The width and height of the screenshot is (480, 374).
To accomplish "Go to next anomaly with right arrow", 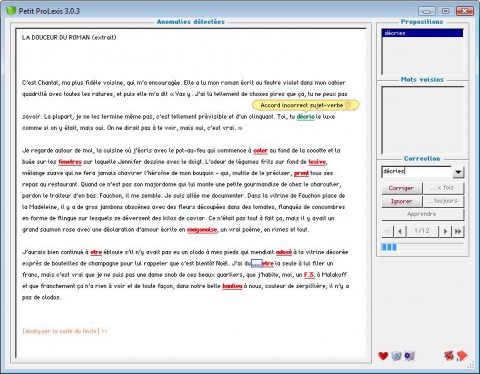I will [x=445, y=231].
